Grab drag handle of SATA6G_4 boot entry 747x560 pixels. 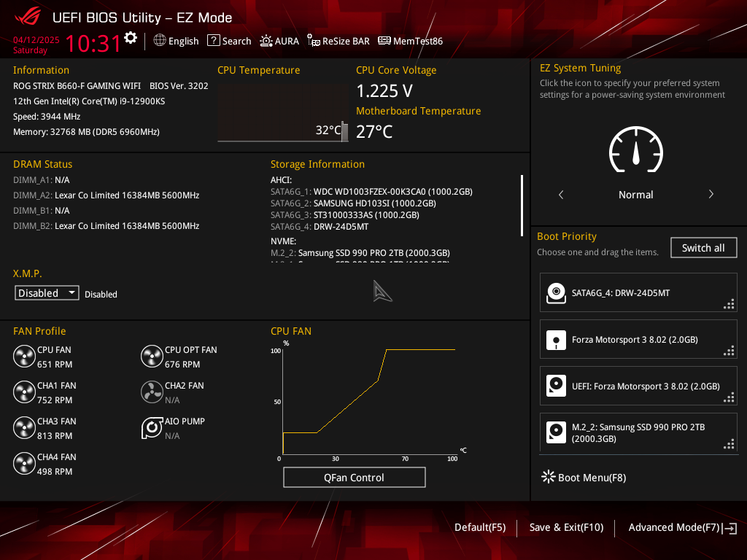click(729, 304)
